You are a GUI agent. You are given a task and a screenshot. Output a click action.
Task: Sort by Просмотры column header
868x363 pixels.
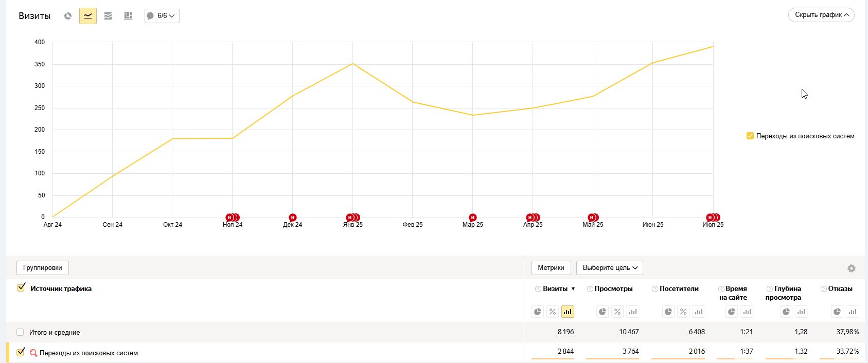click(613, 289)
